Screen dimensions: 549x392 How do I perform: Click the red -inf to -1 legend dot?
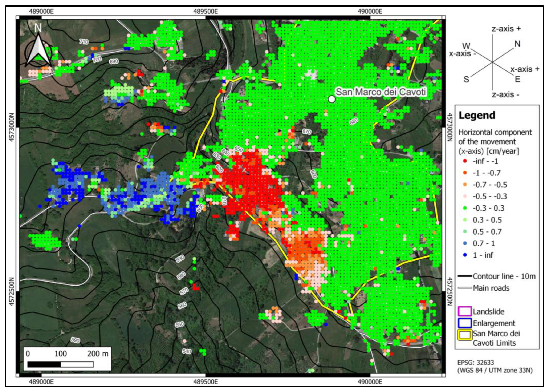(x=465, y=161)
